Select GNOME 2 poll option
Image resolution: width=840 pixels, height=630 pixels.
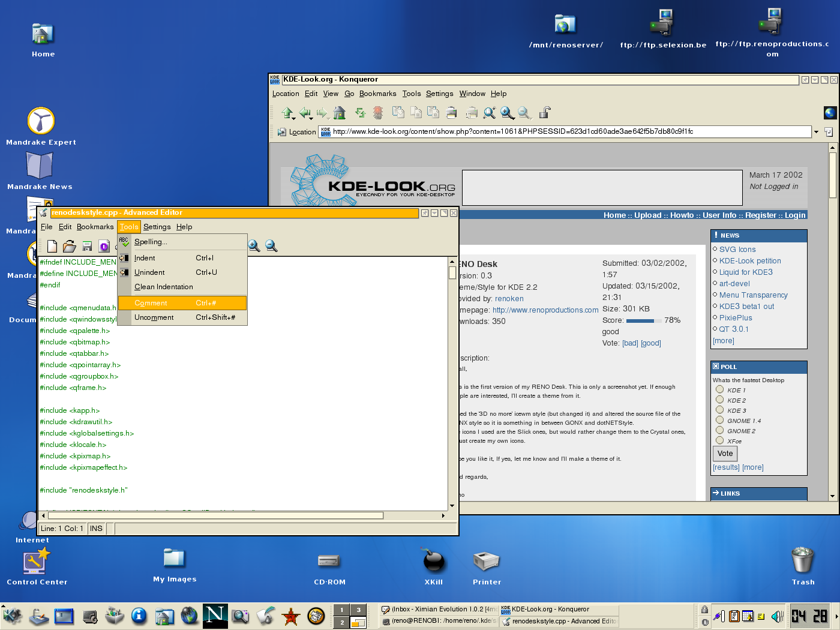pyautogui.click(x=719, y=430)
